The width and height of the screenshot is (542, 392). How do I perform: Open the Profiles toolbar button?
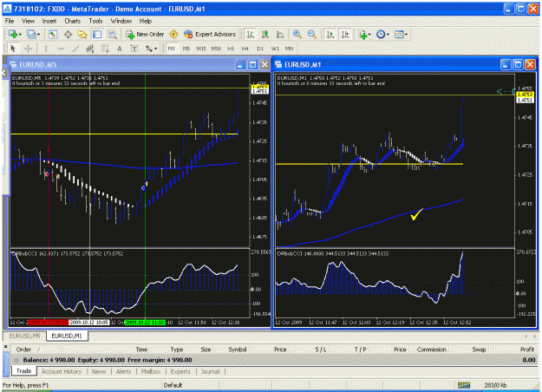pyautogui.click(x=31, y=34)
